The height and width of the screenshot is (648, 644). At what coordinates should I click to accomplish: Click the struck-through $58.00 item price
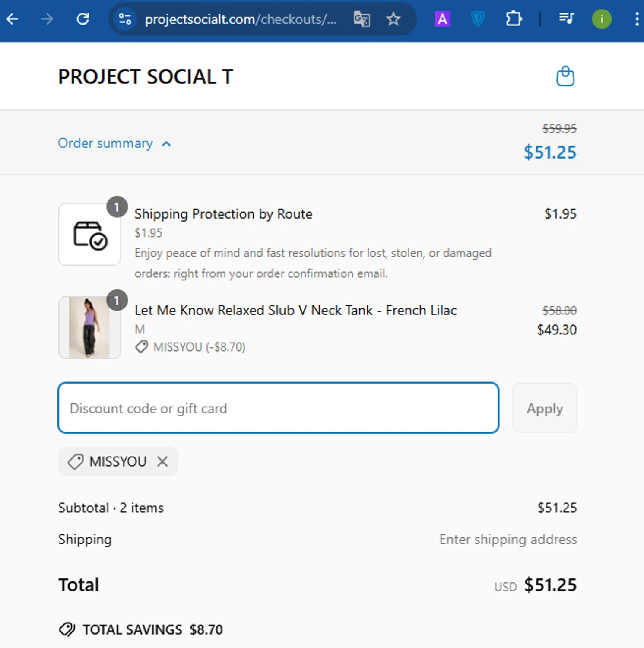pos(559,310)
